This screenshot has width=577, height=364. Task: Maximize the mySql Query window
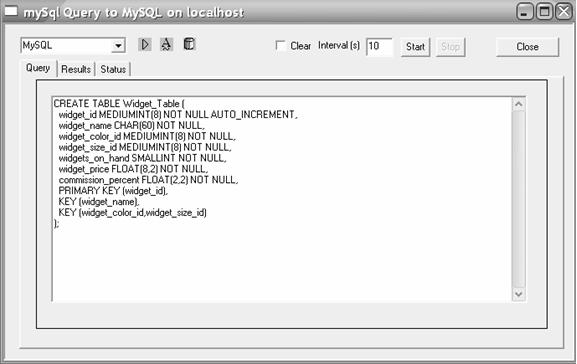click(544, 11)
